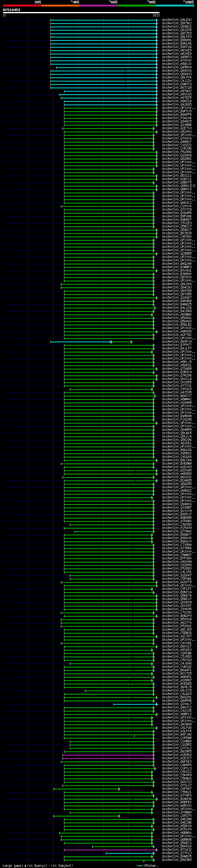Open hit UniRef100_A4IFH5
197x868 pixels.
tap(177, 393)
